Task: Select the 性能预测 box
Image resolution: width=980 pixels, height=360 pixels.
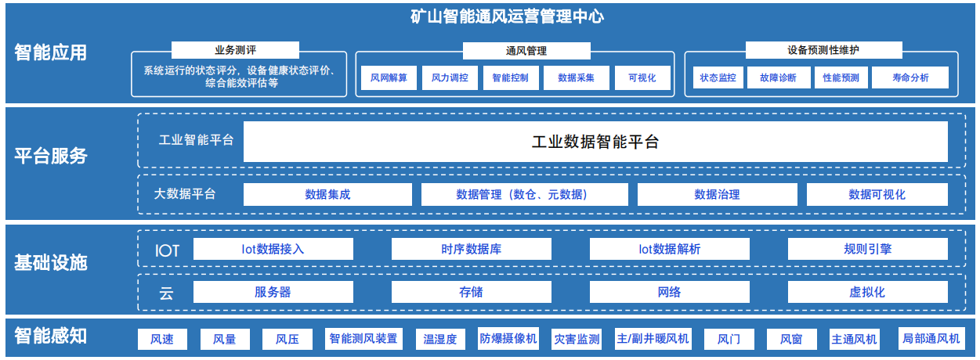Action: pos(841,77)
